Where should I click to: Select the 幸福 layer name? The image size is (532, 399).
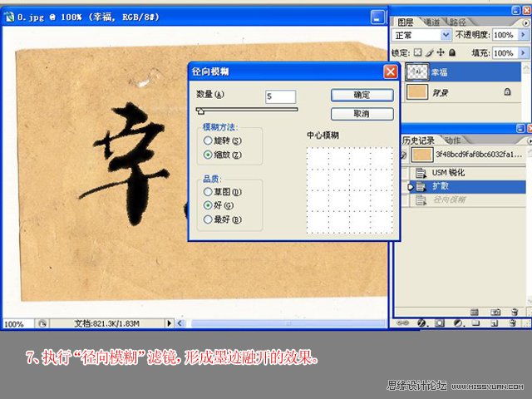(440, 72)
